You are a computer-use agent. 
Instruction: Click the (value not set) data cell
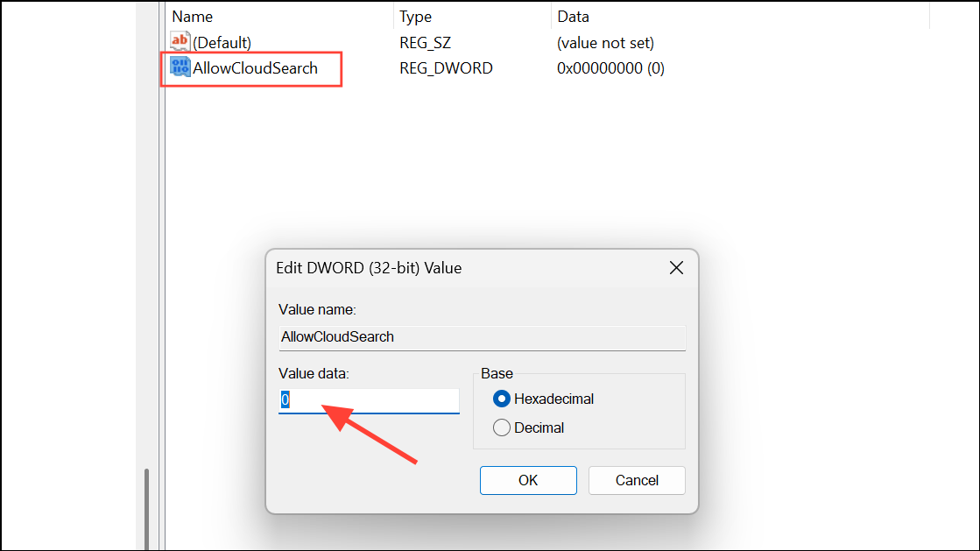tap(605, 42)
